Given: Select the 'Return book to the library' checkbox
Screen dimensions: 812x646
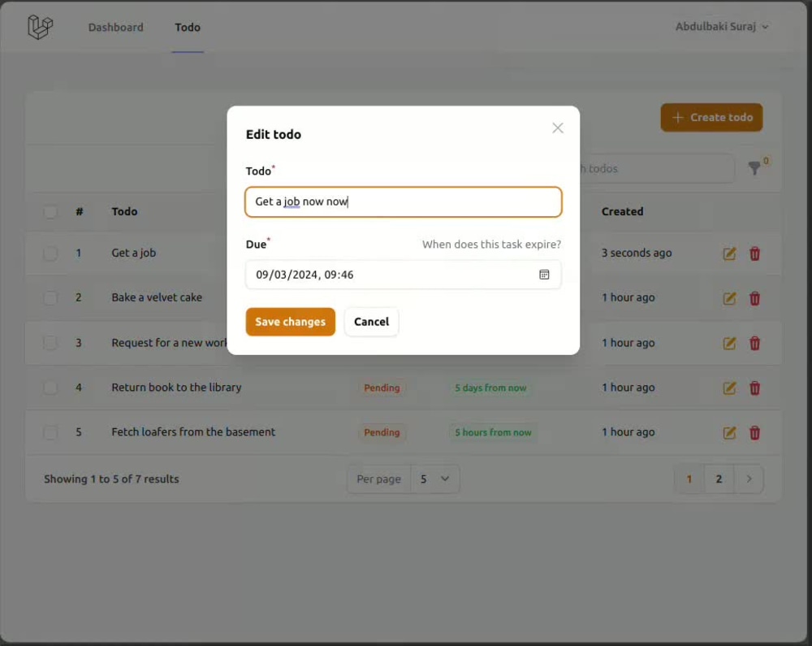Looking at the screenshot, I should click(50, 388).
